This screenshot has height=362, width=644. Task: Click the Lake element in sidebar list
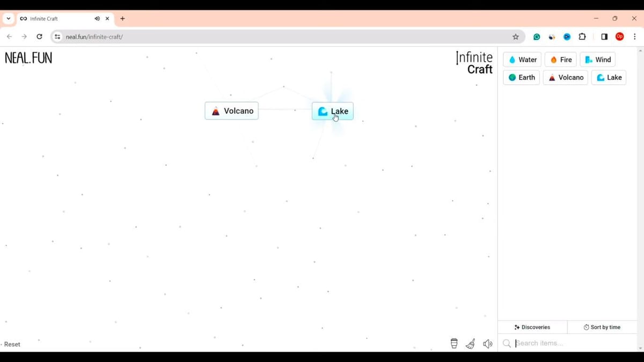(x=609, y=77)
